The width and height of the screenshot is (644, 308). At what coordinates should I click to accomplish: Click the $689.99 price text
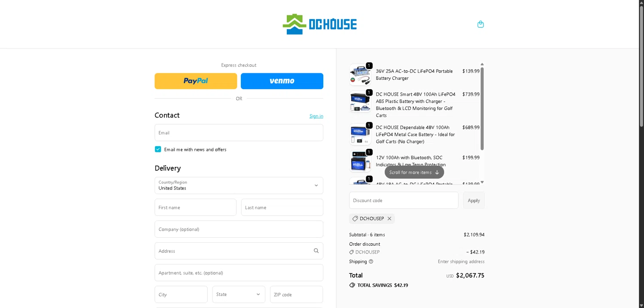471,127
